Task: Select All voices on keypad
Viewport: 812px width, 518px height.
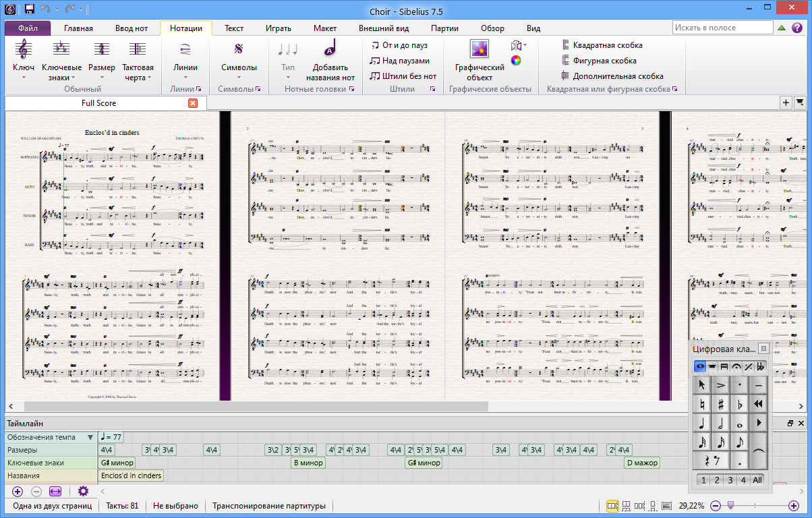Action: [x=758, y=480]
